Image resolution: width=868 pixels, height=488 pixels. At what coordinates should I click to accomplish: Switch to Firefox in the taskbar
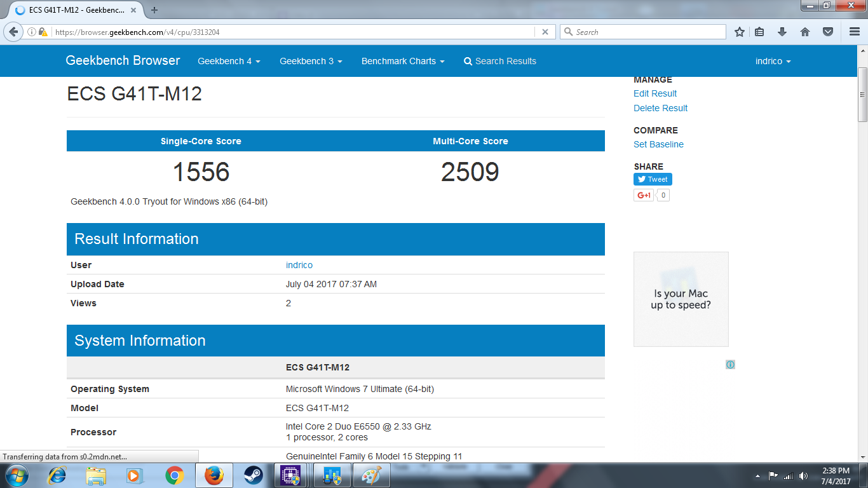pos(214,475)
